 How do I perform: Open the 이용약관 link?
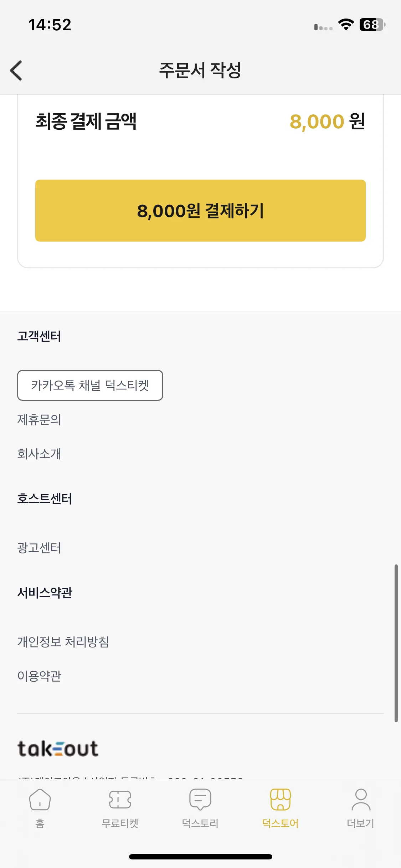39,676
